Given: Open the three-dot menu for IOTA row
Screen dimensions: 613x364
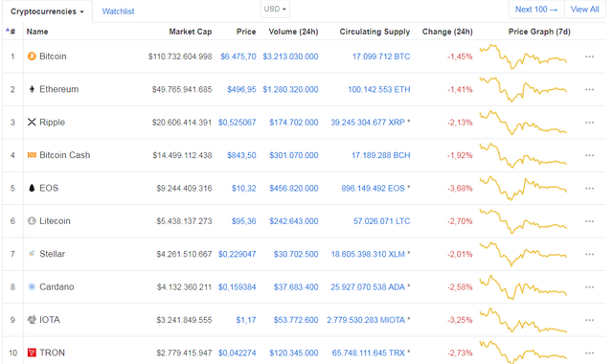Looking at the screenshot, I should (590, 320).
